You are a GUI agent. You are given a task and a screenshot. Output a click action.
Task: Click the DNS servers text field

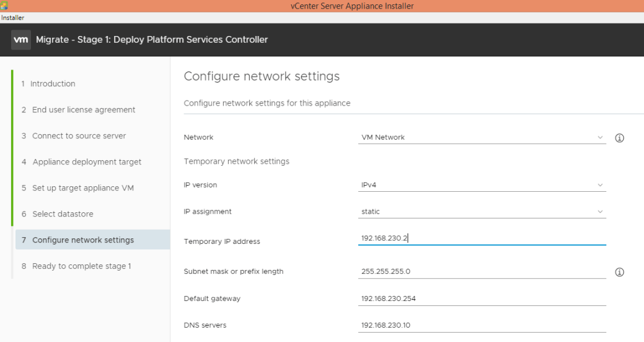(x=482, y=325)
